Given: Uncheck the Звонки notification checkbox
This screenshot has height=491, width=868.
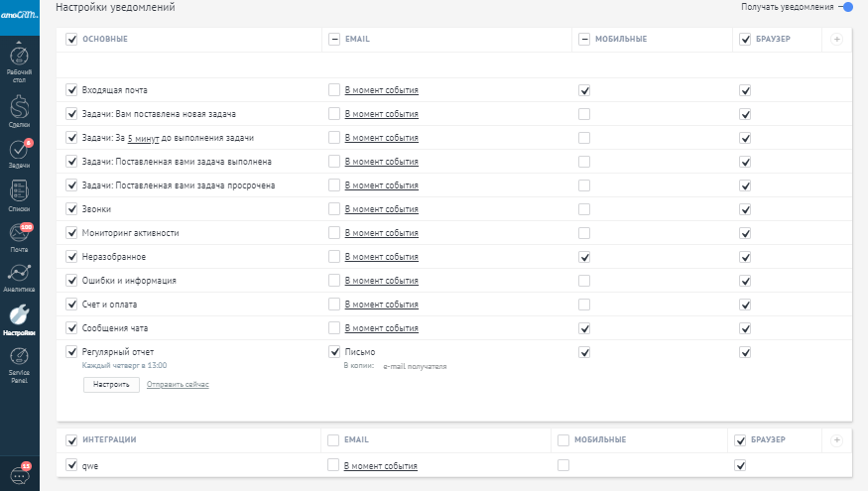Looking at the screenshot, I should click(x=71, y=209).
